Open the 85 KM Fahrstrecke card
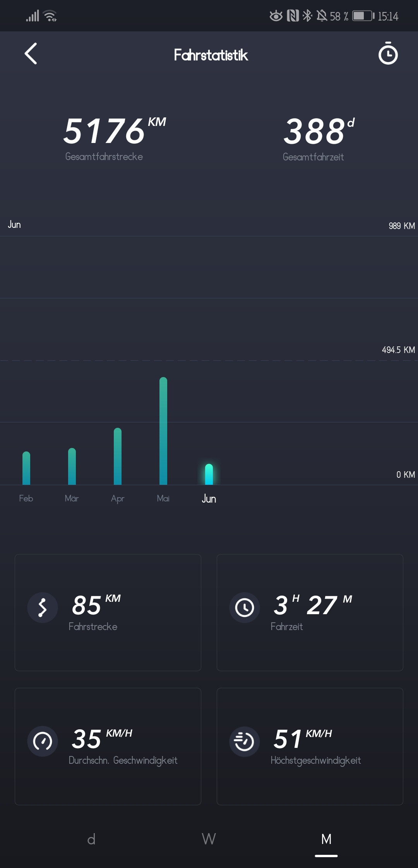This screenshot has width=418, height=868. coord(108,613)
